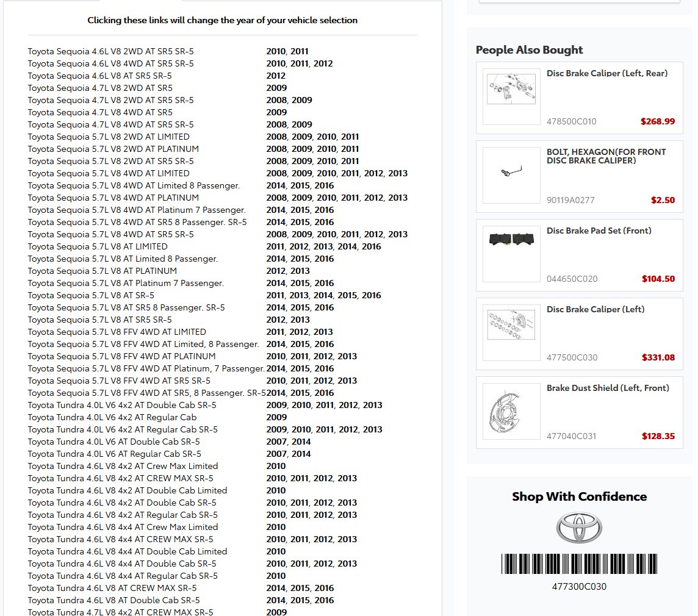The image size is (698, 616).
Task: Select year 2014 for Tundra 4.0L V6 AT Regular Cab SR-5
Action: click(x=301, y=454)
